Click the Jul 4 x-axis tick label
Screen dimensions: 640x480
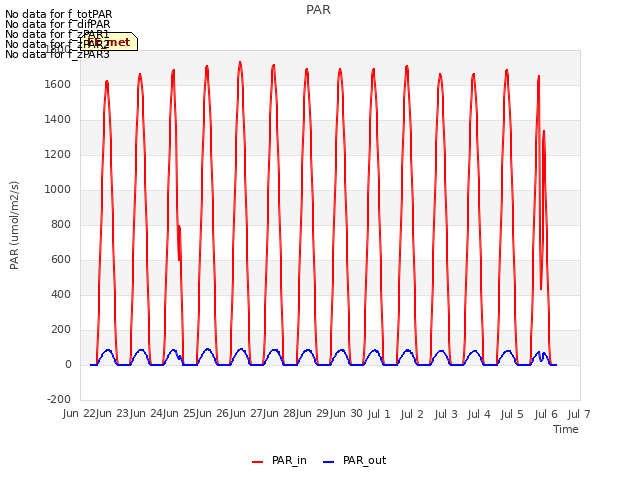click(x=479, y=414)
